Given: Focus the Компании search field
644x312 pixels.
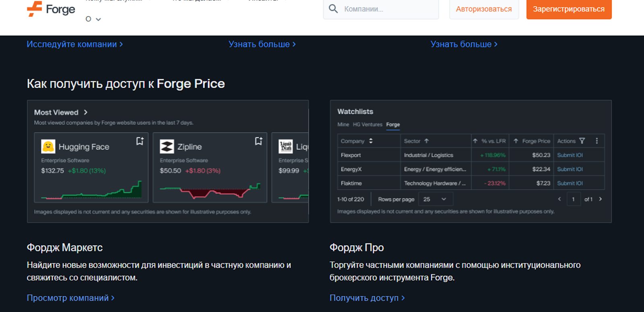Looking at the screenshot, I should (x=381, y=9).
